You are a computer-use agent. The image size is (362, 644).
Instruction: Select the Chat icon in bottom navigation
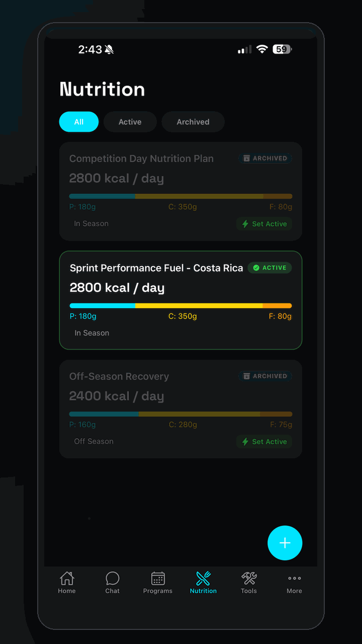coord(112,579)
